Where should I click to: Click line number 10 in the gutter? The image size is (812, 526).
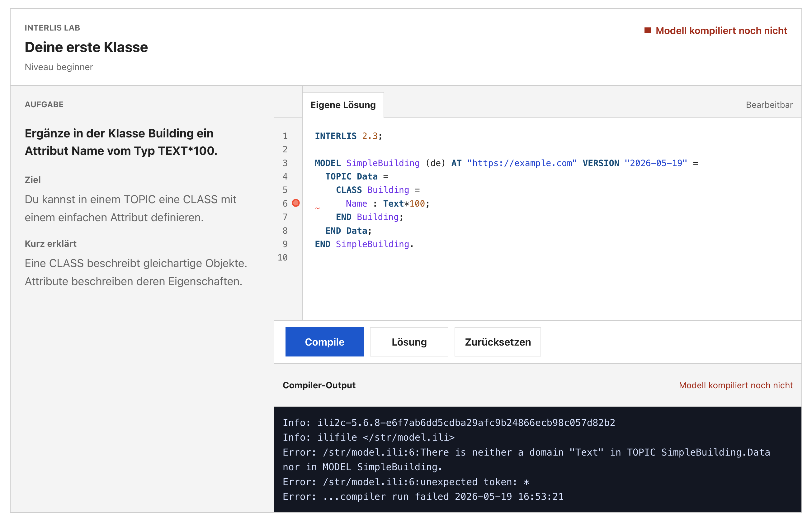pyautogui.click(x=282, y=257)
